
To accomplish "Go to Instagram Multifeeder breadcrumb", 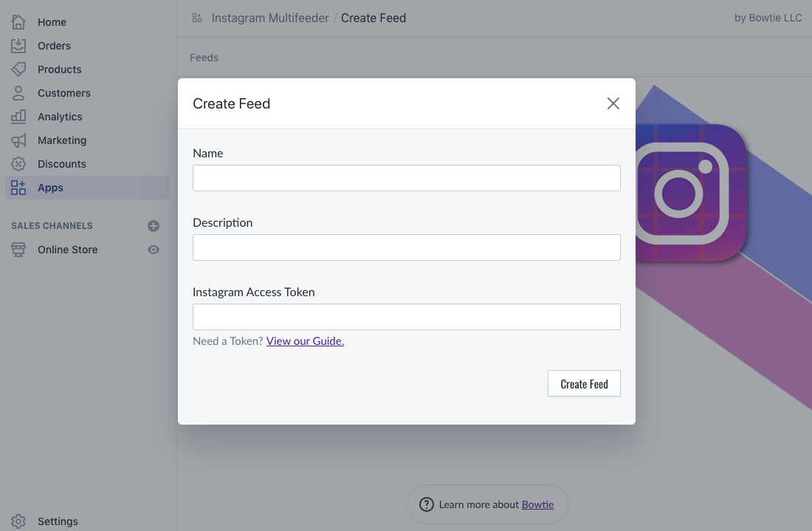I will (x=269, y=18).
